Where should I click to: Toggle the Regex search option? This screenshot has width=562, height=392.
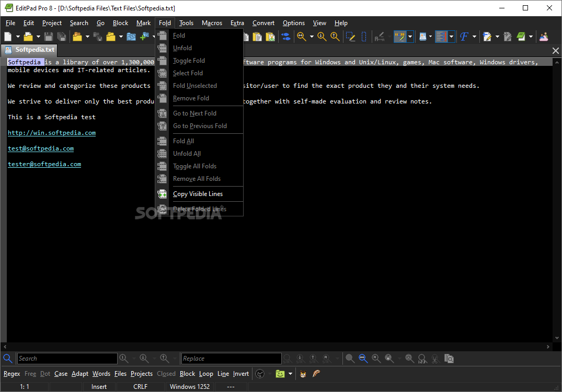(12, 374)
